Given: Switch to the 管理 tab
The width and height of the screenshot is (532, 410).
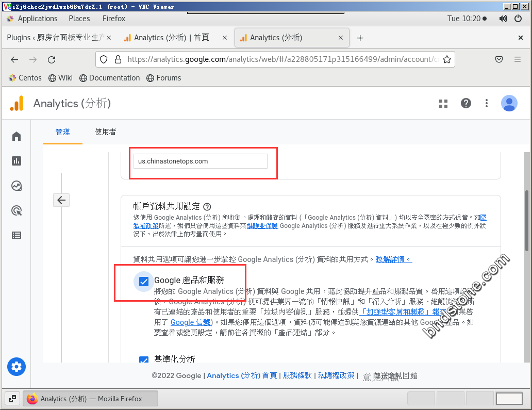Looking at the screenshot, I should 63,132.
